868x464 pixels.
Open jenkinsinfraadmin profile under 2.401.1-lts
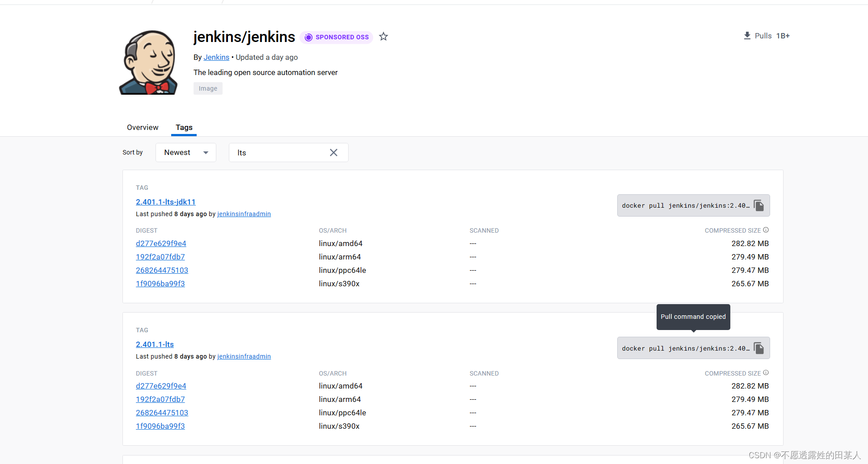tap(244, 356)
